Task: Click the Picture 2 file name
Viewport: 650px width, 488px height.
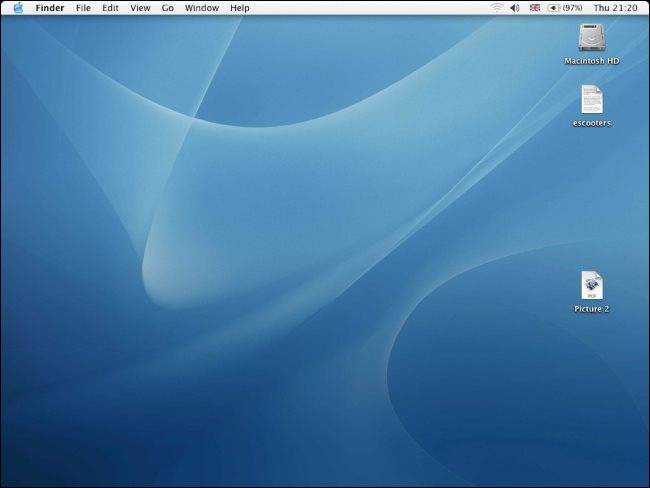Action: 592,309
